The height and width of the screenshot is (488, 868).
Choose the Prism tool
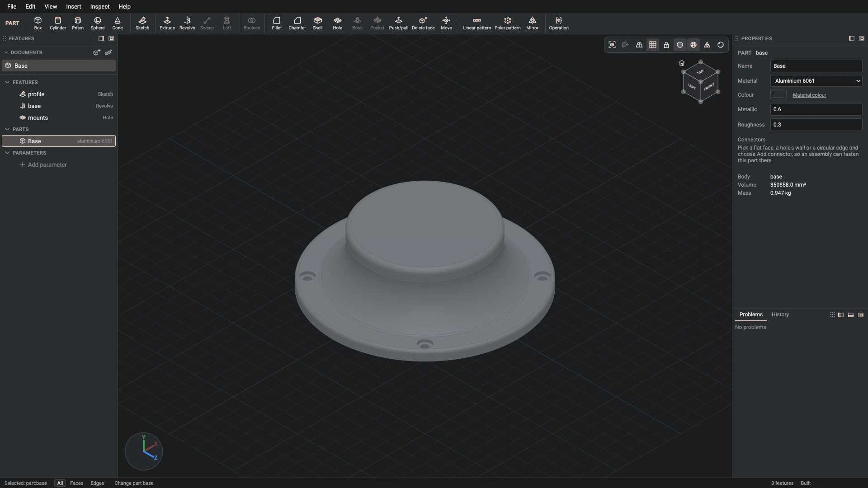point(78,23)
